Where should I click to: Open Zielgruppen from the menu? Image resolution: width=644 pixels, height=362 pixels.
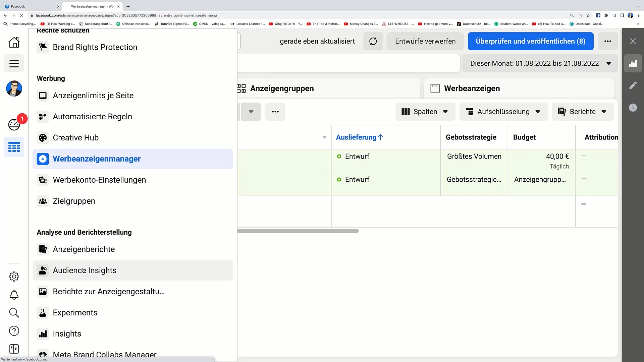[133, 201]
